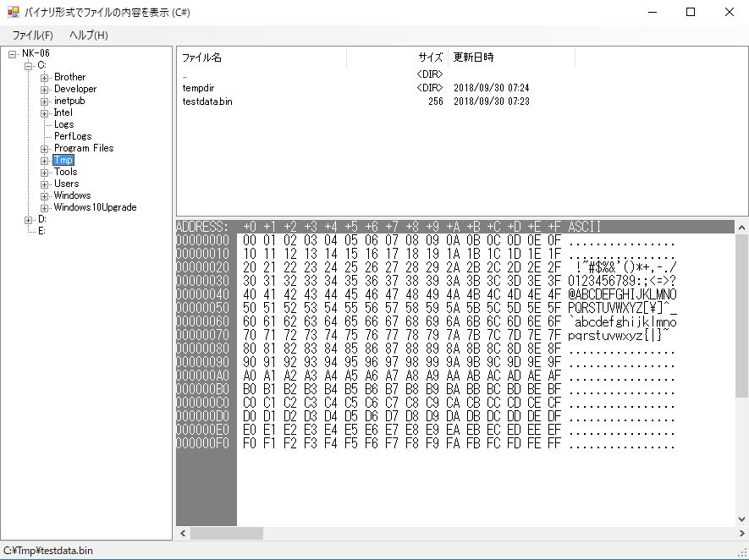Viewport: 749px width, 560px height.
Task: Click the horizontal scroll left arrow
Action: coord(183,533)
